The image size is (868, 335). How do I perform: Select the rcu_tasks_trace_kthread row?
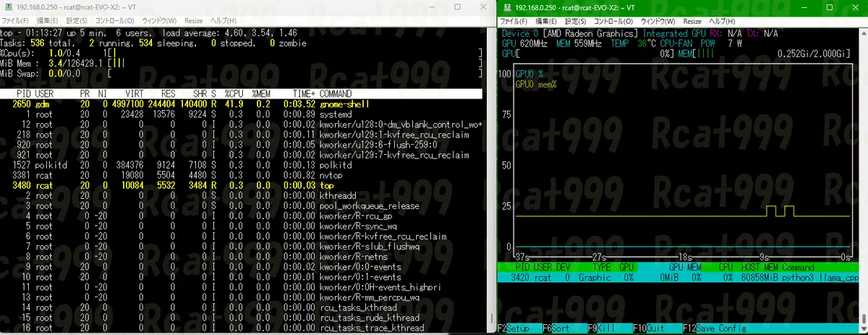click(241, 327)
